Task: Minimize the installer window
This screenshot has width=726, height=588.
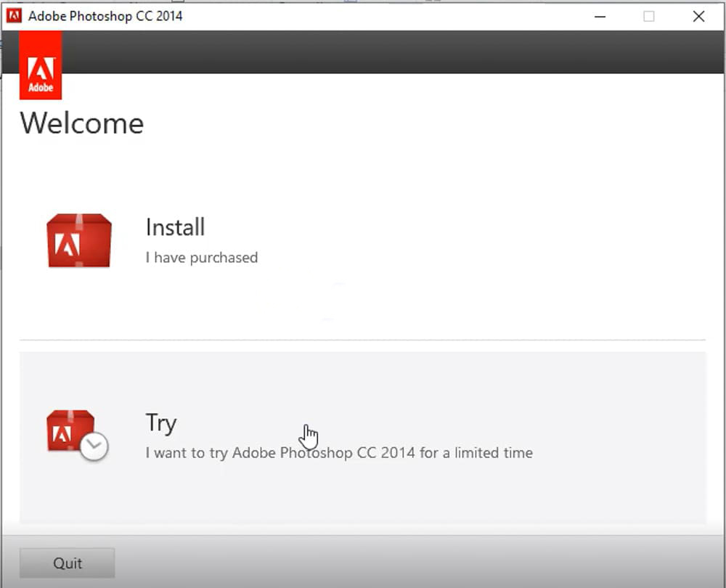Action: [x=600, y=16]
